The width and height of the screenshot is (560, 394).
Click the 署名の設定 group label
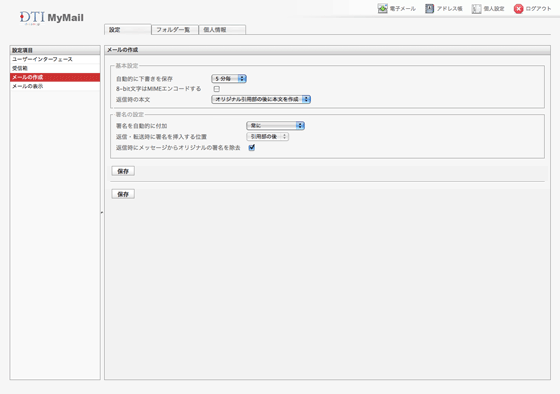(130, 114)
